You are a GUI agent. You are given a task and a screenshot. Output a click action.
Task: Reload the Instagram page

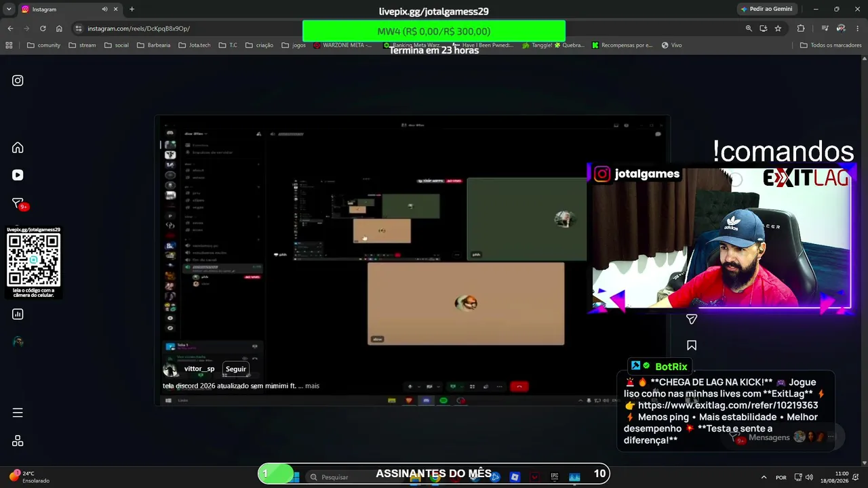point(43,28)
